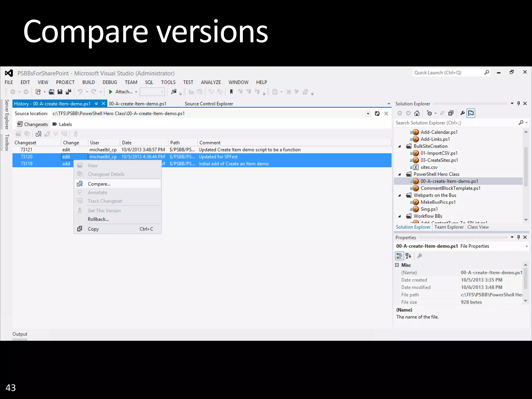
Task: Switch to the 00-A-create-Item-demo.ps1 editor tab
Action: tap(137, 104)
